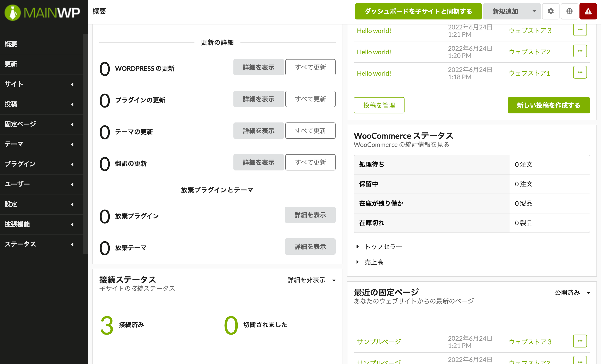Open サンプルページ link from ウェブストア 3

coord(379,342)
